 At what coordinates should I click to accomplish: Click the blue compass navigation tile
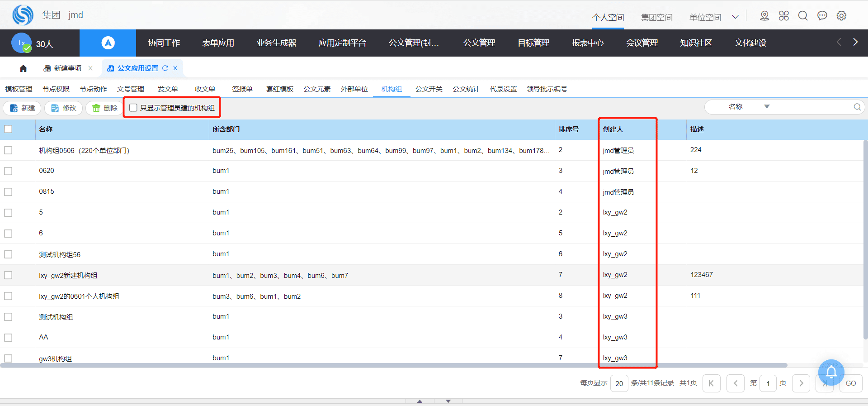[108, 43]
